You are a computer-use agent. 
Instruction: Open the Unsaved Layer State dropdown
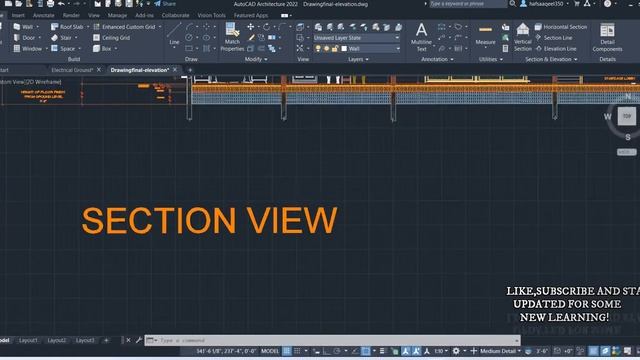click(357, 38)
